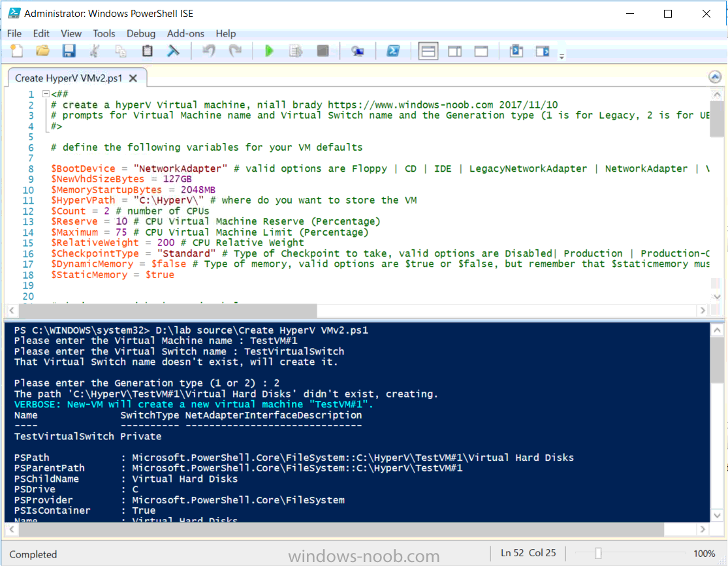The width and height of the screenshot is (728, 566).
Task: Adjust the zoom slider in status bar
Action: pyautogui.click(x=598, y=553)
